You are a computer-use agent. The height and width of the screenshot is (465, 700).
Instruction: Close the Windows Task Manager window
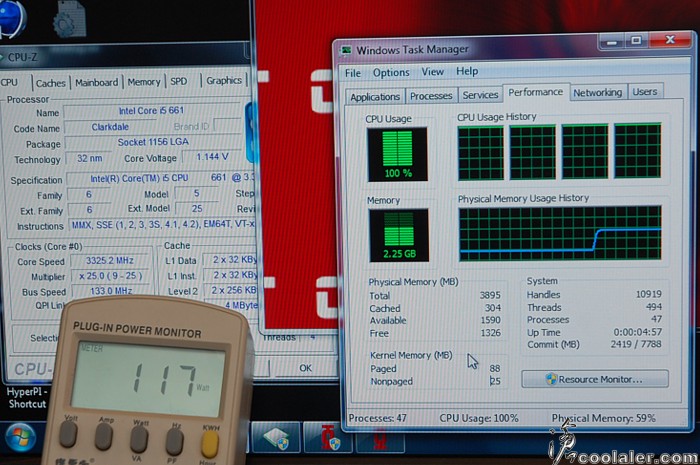pos(670,40)
